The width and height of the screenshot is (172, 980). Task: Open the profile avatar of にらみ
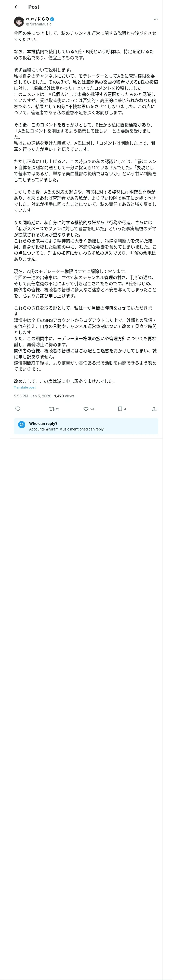pos(19,21)
